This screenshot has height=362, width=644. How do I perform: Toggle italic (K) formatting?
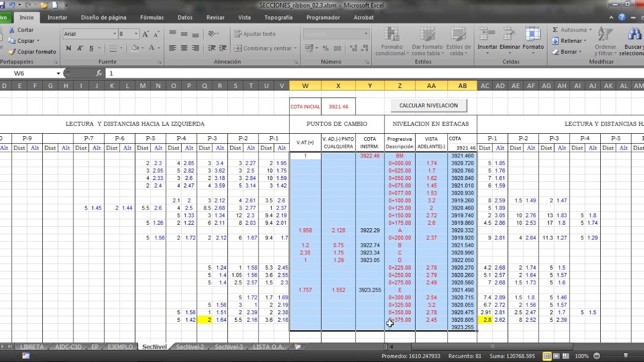pyautogui.click(x=79, y=48)
